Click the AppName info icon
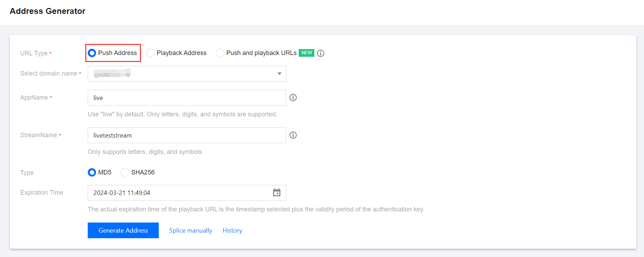Image resolution: width=644 pixels, height=257 pixels. coord(293,98)
